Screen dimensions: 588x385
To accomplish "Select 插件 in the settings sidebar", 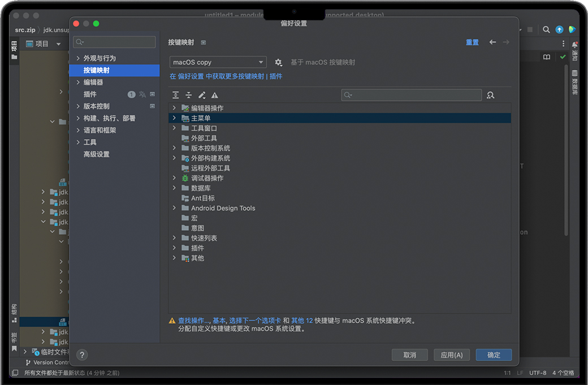I will tap(90, 94).
